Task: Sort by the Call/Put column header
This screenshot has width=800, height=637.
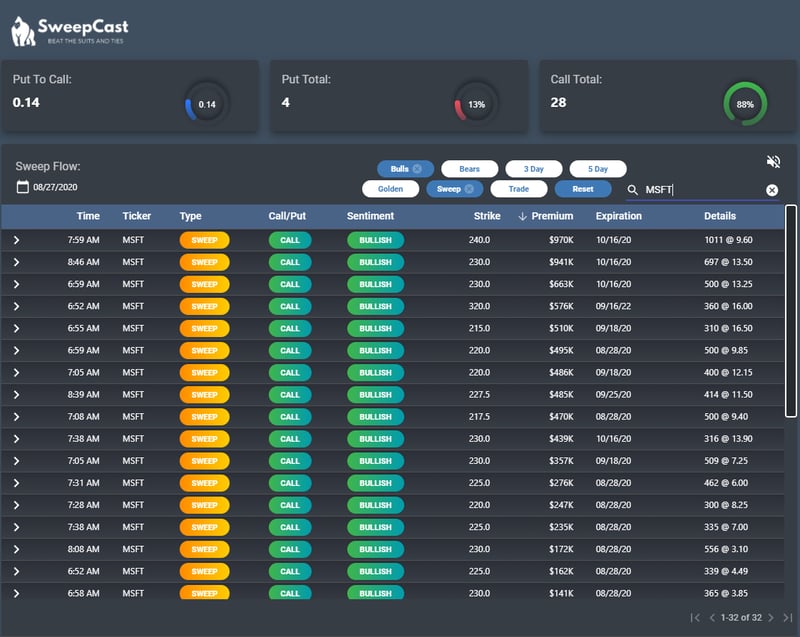Action: click(x=287, y=216)
